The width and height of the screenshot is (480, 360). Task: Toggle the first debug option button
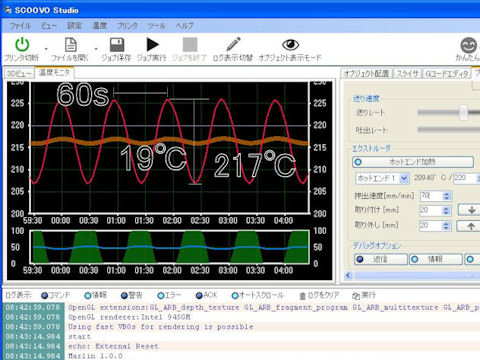tap(381, 259)
